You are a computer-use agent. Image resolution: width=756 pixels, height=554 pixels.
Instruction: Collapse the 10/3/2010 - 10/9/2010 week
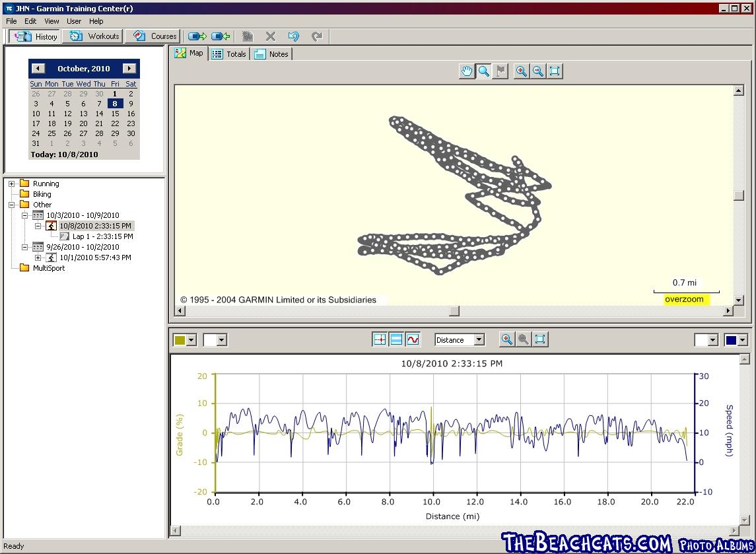click(x=24, y=215)
